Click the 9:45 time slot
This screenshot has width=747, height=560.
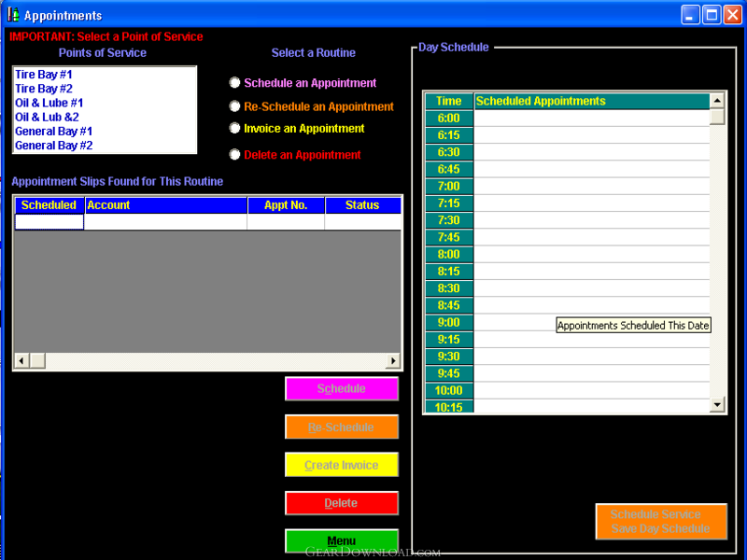(449, 373)
